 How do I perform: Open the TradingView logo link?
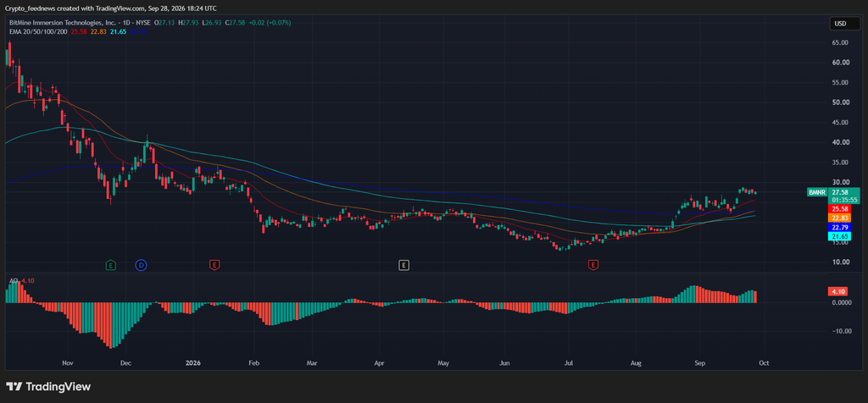[x=48, y=387]
